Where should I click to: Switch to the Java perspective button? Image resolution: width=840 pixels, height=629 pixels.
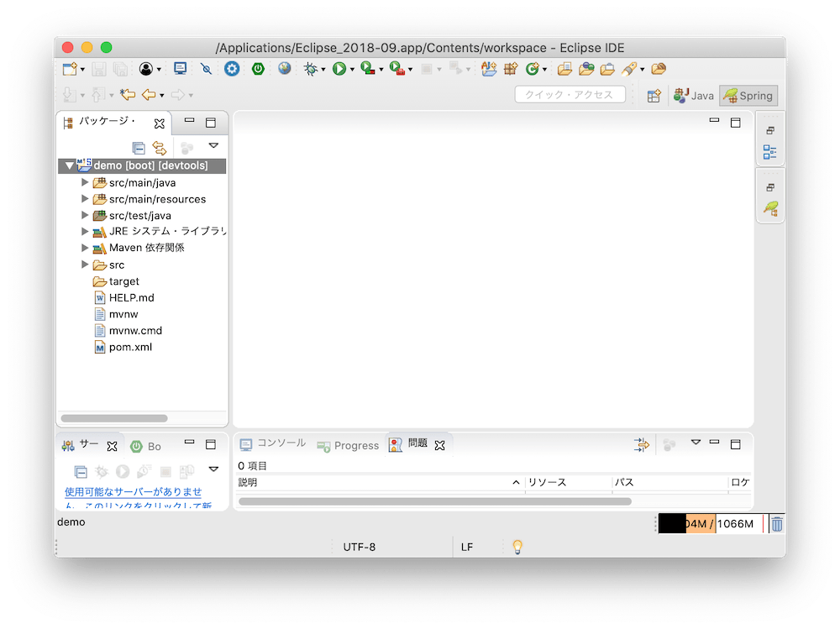(x=694, y=96)
